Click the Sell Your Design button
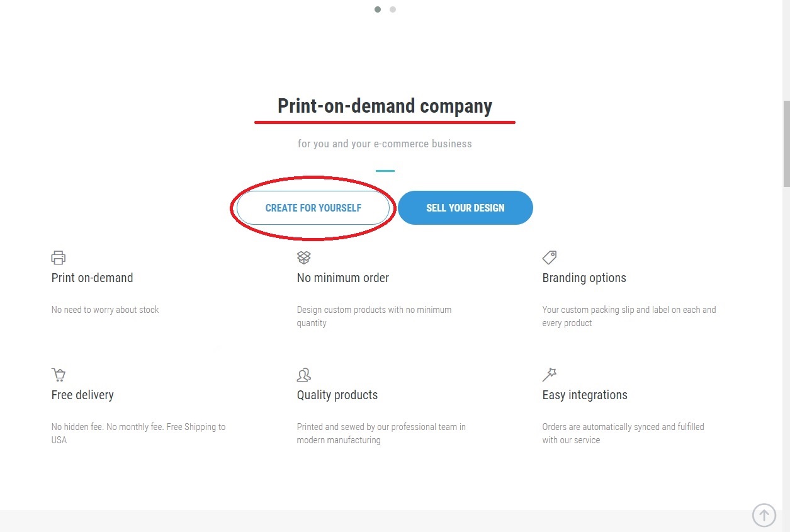Image resolution: width=790 pixels, height=532 pixels. [x=465, y=208]
